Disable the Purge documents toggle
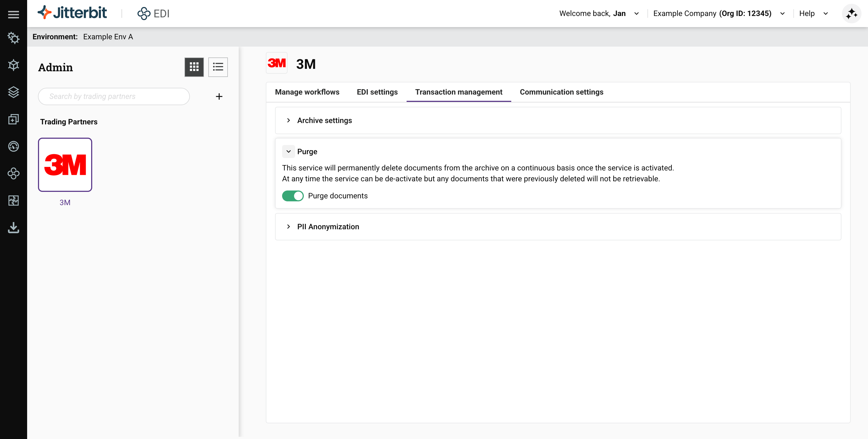Image resolution: width=868 pixels, height=439 pixels. (292, 196)
